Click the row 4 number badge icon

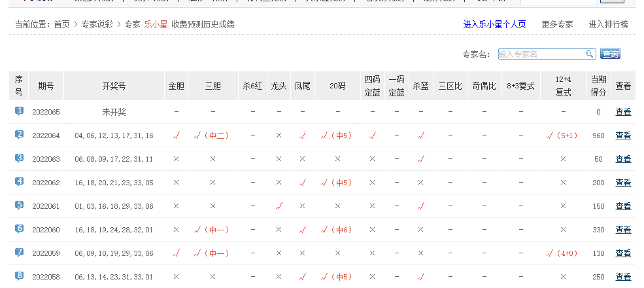(19, 182)
